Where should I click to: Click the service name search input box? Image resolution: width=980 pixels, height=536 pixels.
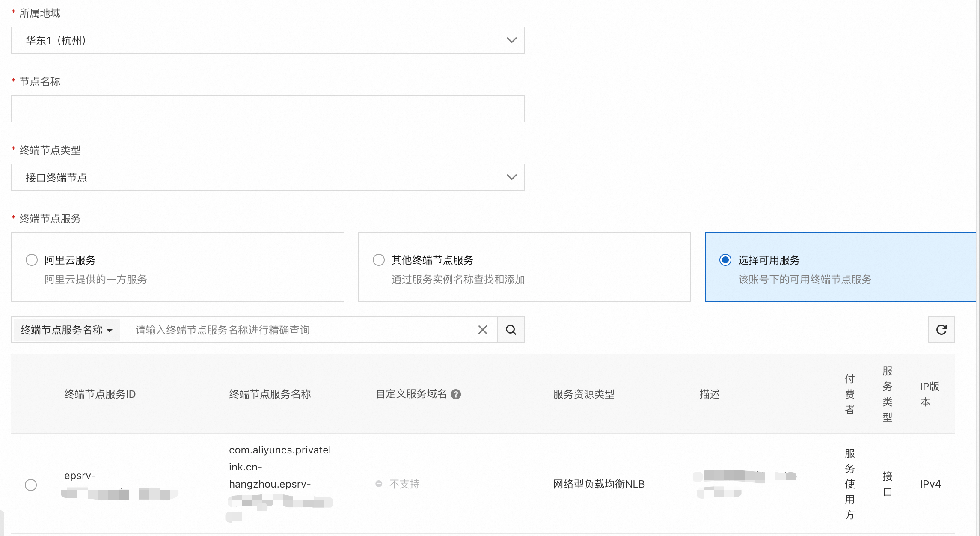click(x=300, y=330)
